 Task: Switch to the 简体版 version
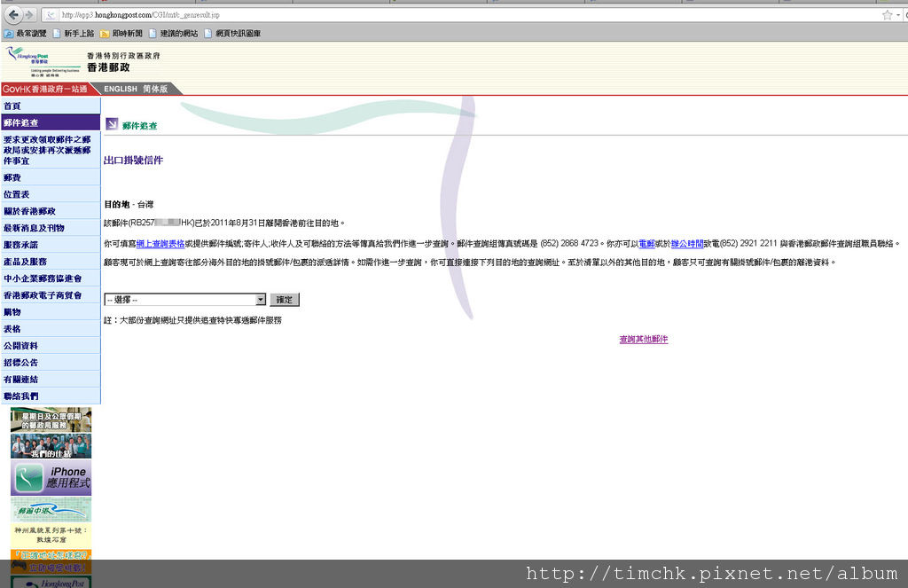155,90
